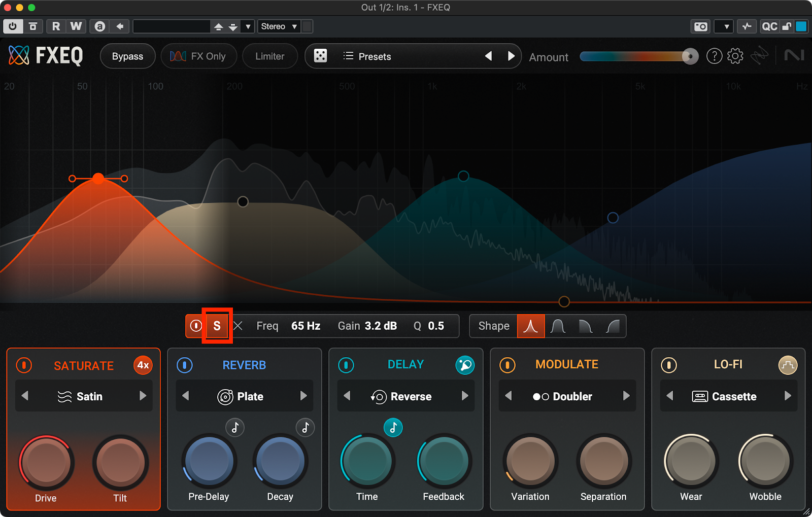Click the host lock icon
812x517 pixels.
[x=787, y=26]
